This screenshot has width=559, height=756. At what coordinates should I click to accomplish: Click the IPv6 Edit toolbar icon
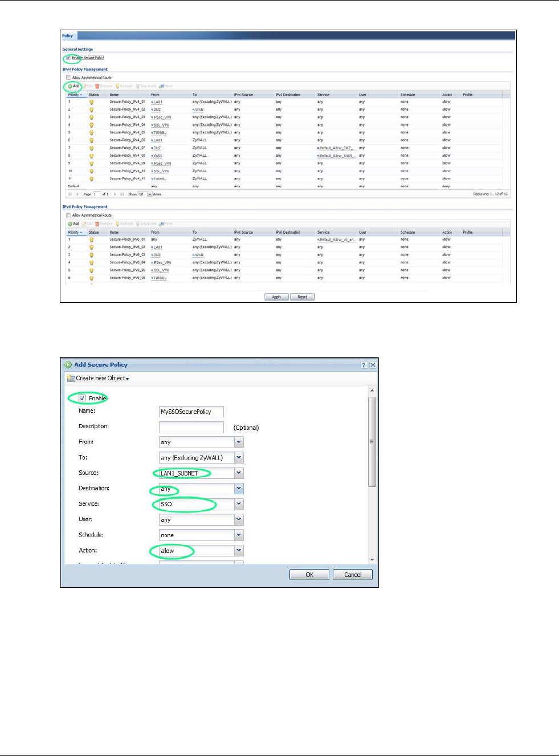tap(84, 224)
